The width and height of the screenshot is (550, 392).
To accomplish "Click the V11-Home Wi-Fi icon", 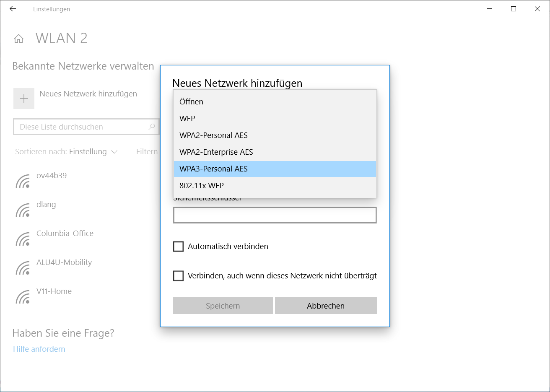I will pyautogui.click(x=23, y=297).
